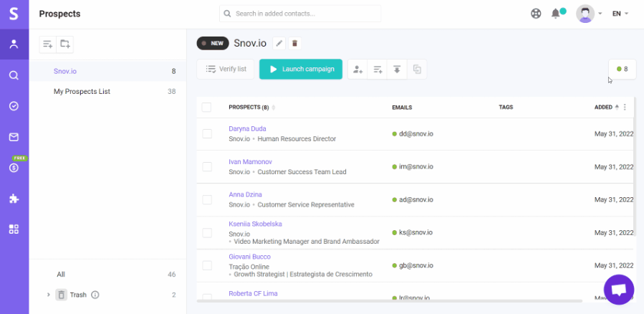Open Daryna Duda's profile link
The width and height of the screenshot is (644, 314).
pyautogui.click(x=247, y=128)
